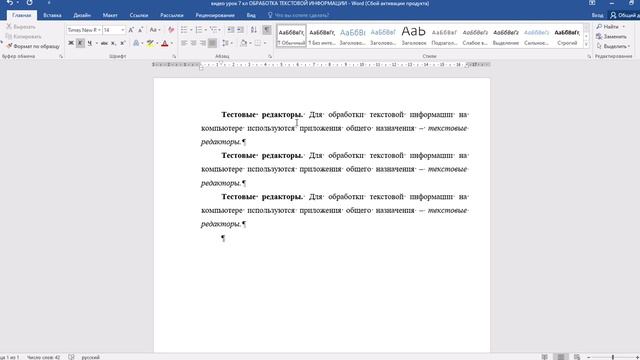Open the Change Case (Aa) dropdown
This screenshot has width=640, height=360.
pyautogui.click(x=154, y=30)
